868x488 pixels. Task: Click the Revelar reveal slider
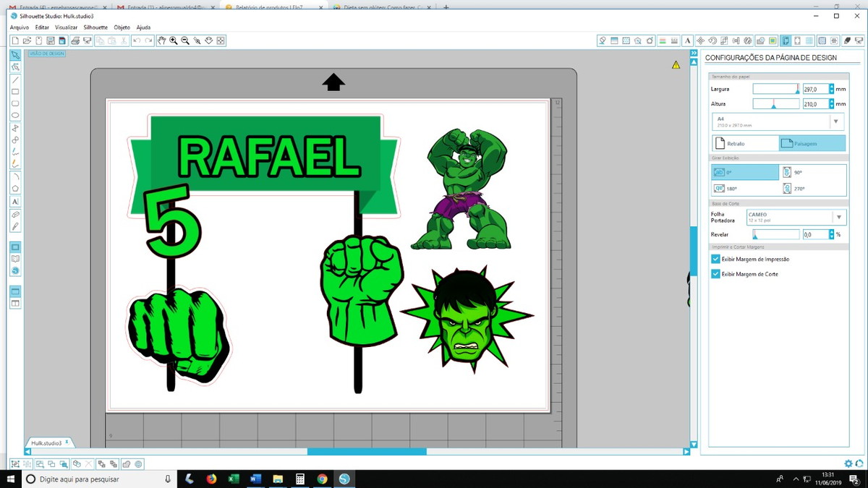pos(776,234)
